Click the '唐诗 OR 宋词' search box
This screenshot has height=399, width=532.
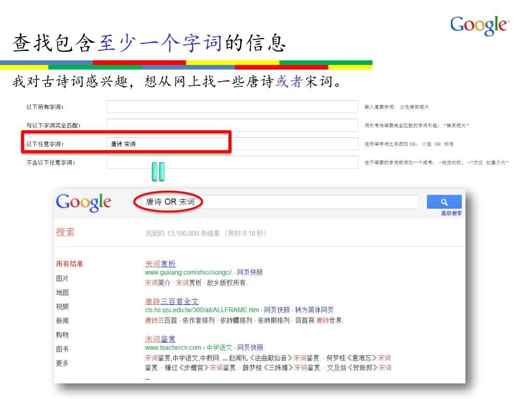coord(280,202)
